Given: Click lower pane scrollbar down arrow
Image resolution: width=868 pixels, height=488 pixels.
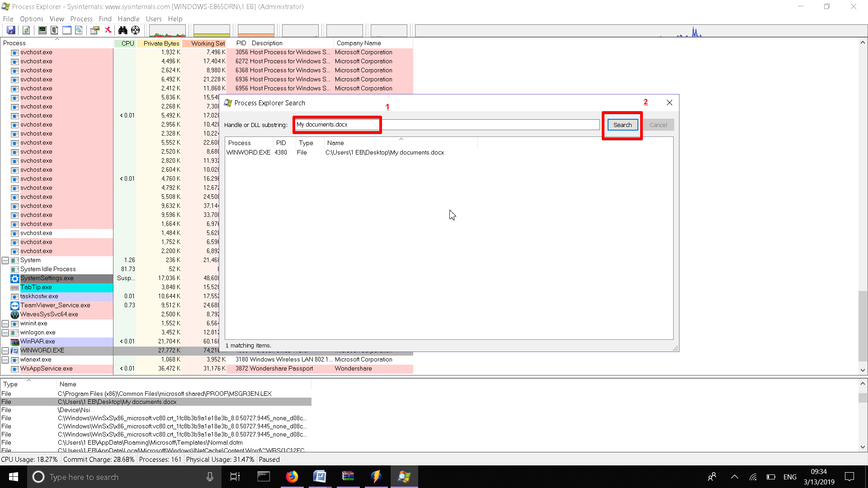Looking at the screenshot, I should [x=863, y=447].
